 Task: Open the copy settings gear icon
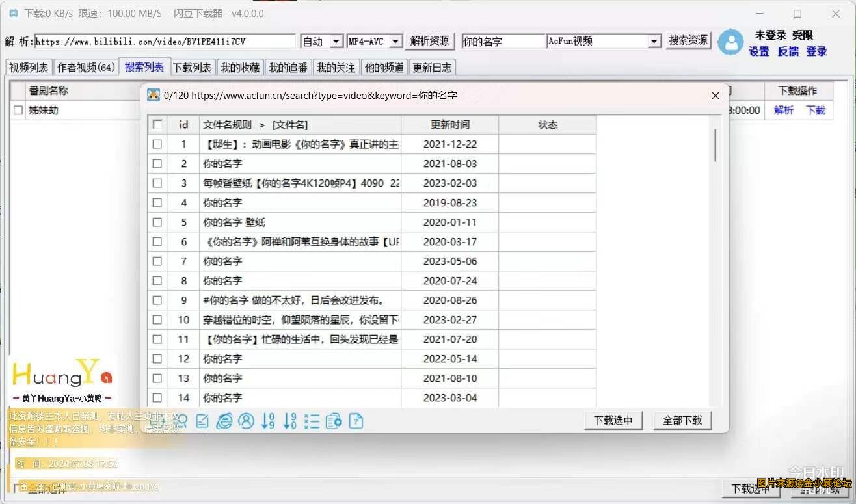point(334,421)
